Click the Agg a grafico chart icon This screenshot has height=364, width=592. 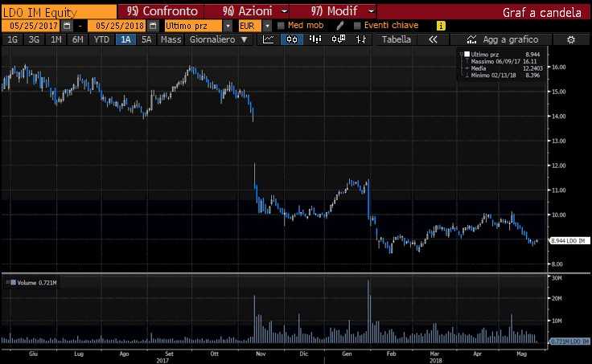point(471,39)
